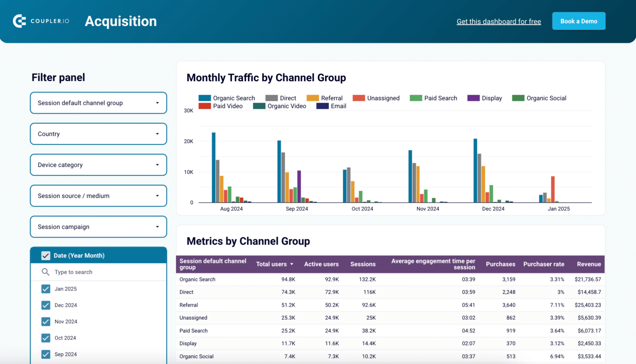The image size is (636, 364).
Task: Expand the Device category filter
Action: click(98, 165)
